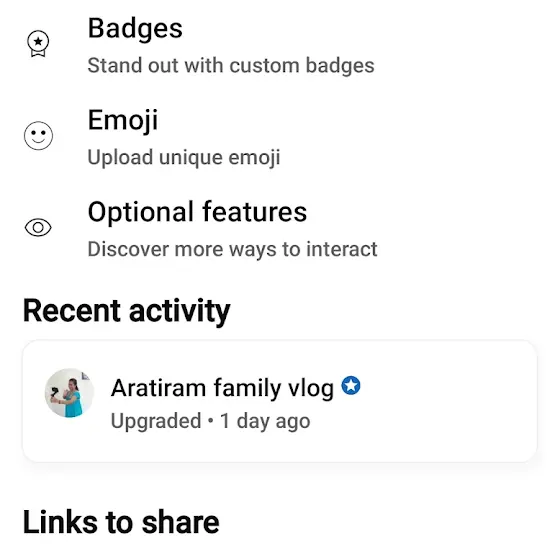This screenshot has height=560, width=560.
Task: Select 'Stand out with custom badges' text
Action: pos(231,65)
